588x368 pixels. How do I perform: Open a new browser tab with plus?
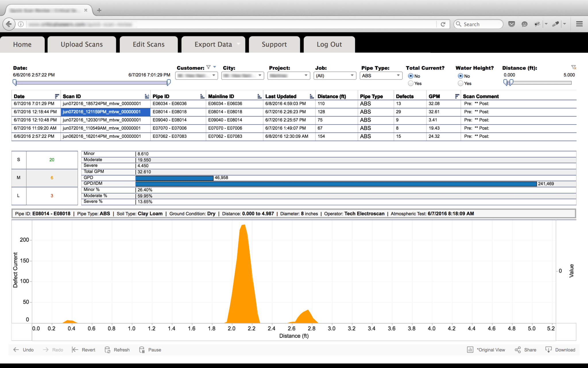coord(99,10)
